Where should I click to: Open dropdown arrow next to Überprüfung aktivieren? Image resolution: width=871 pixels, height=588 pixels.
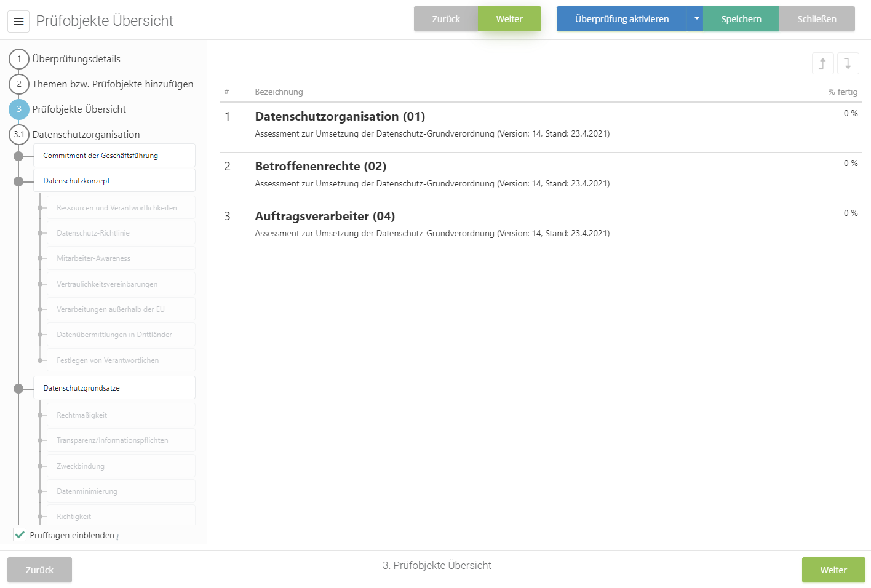(x=696, y=19)
